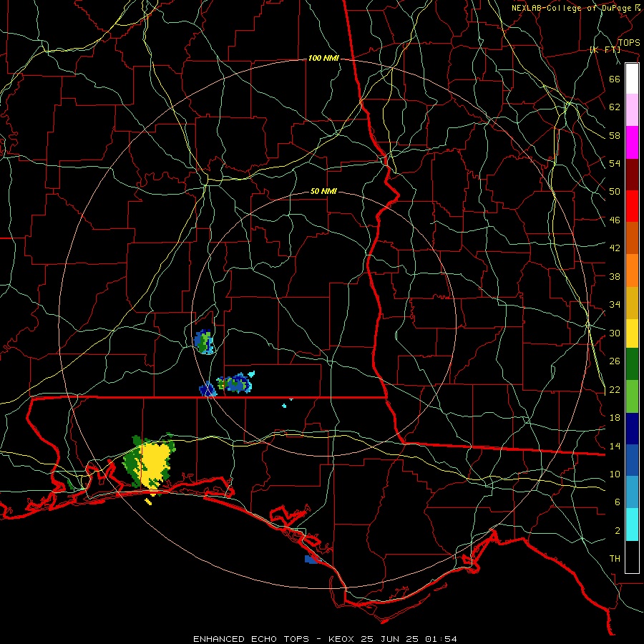Click the light pink 62 kft swatch
The width and height of the screenshot is (644, 644).
pyautogui.click(x=632, y=110)
